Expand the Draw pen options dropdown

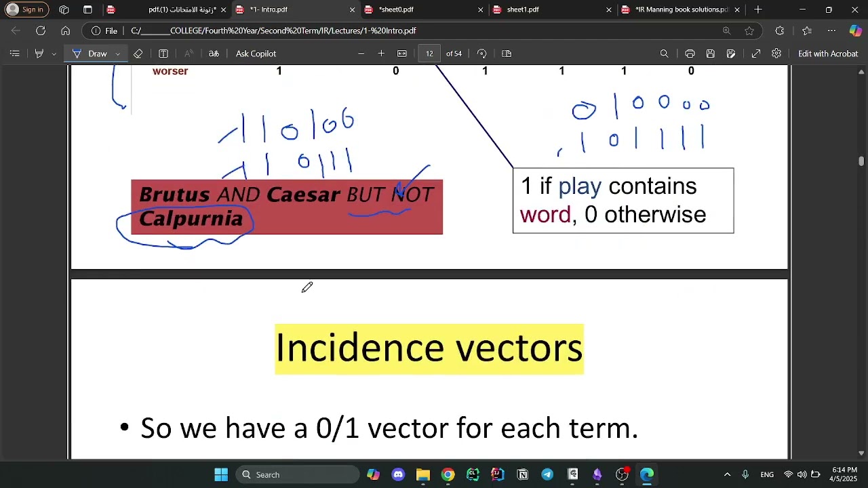117,54
